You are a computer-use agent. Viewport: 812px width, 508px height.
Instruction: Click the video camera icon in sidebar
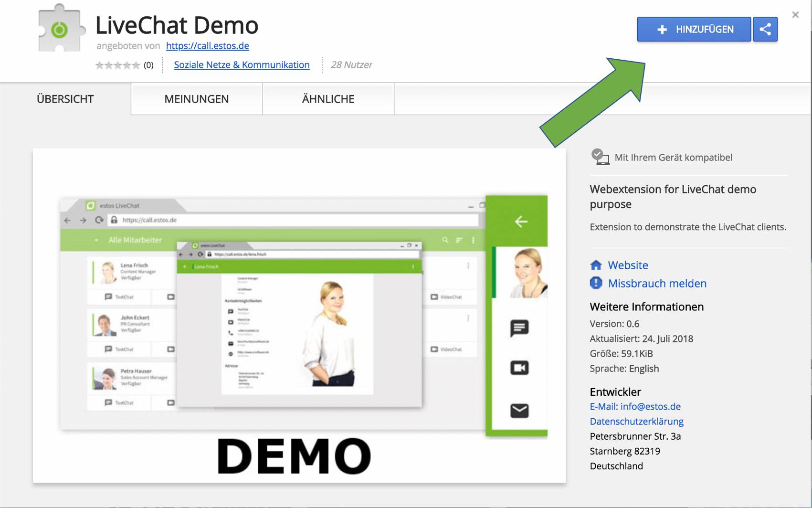pyautogui.click(x=519, y=368)
